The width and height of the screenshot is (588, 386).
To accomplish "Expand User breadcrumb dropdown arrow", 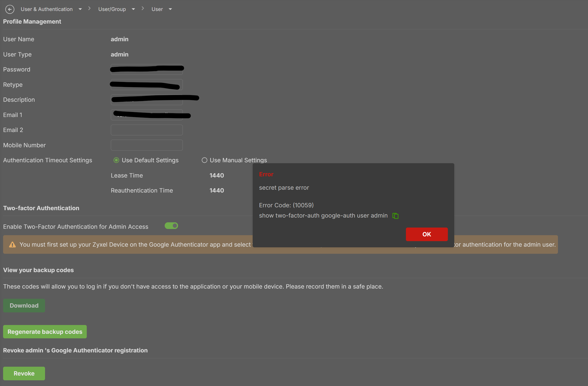I will pyautogui.click(x=170, y=9).
